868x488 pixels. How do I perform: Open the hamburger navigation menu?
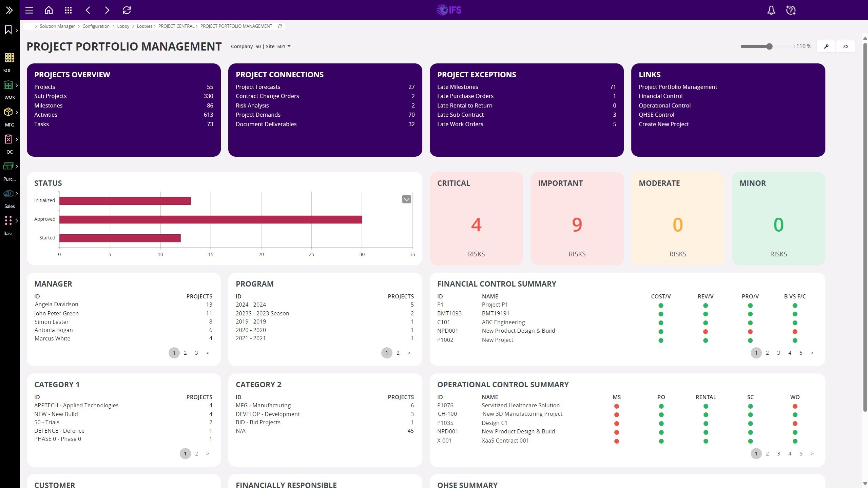tap(29, 10)
